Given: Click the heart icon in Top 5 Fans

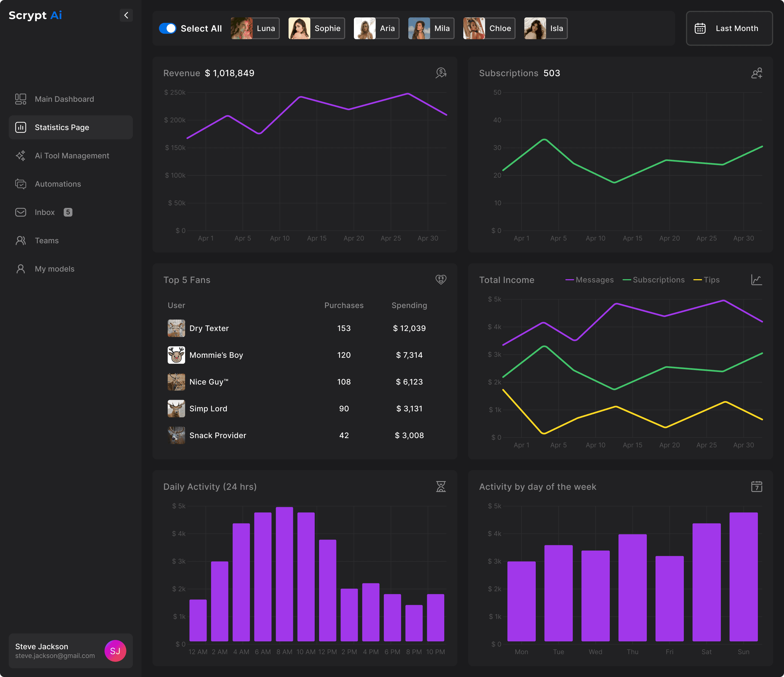Looking at the screenshot, I should 441,279.
